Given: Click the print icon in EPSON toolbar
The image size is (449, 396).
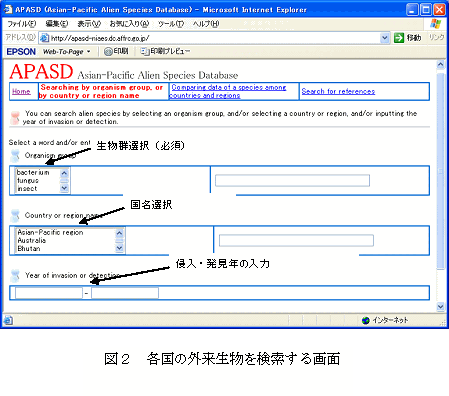Looking at the screenshot, I should pyautogui.click(x=108, y=51).
